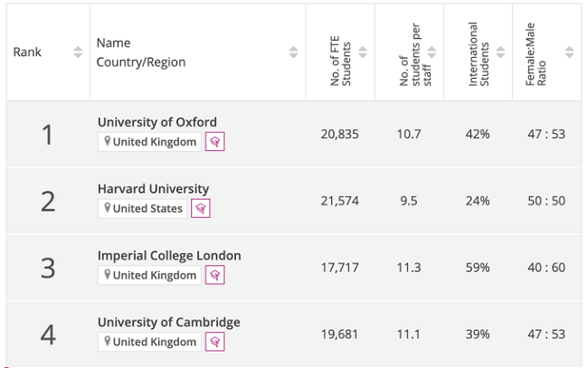Sort by Female:Male Ratio column arrows
588x368 pixels.
tap(569, 52)
